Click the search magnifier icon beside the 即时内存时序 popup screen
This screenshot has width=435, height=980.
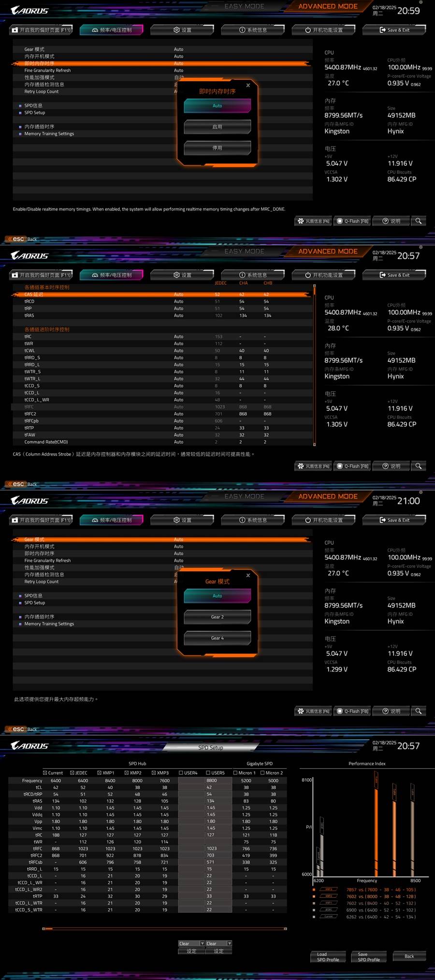418,221
